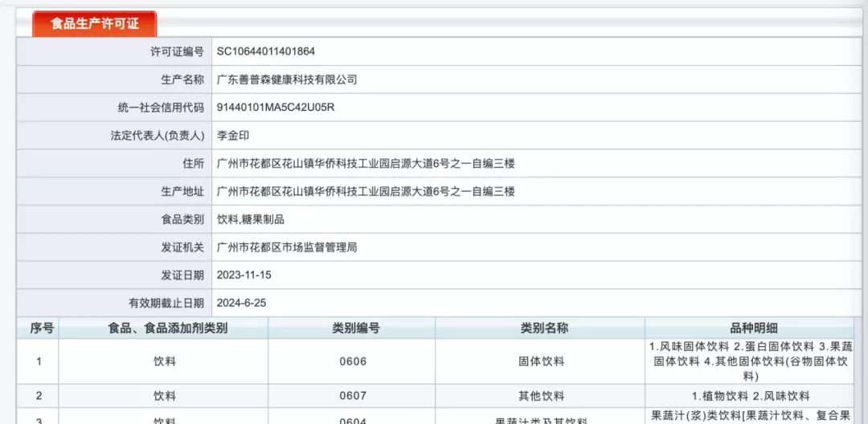The image size is (868, 424).
Task: Click food category value 饮料,糖果制品
Action: coord(250,219)
